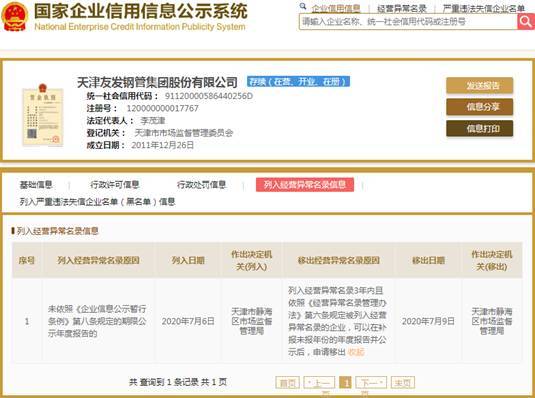The image size is (535, 398).
Task: Select the 经营异常名录 search category
Action: (x=402, y=9)
